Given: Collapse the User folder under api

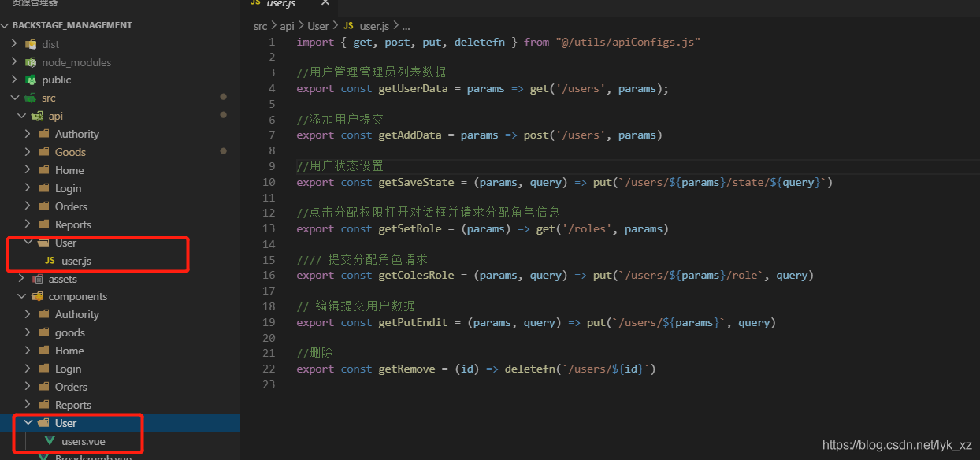Looking at the screenshot, I should [28, 243].
